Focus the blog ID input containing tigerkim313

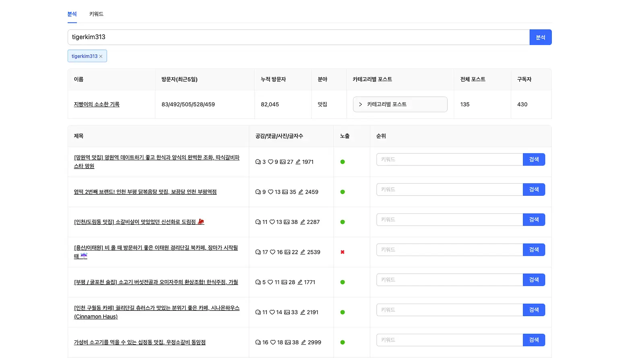point(299,37)
